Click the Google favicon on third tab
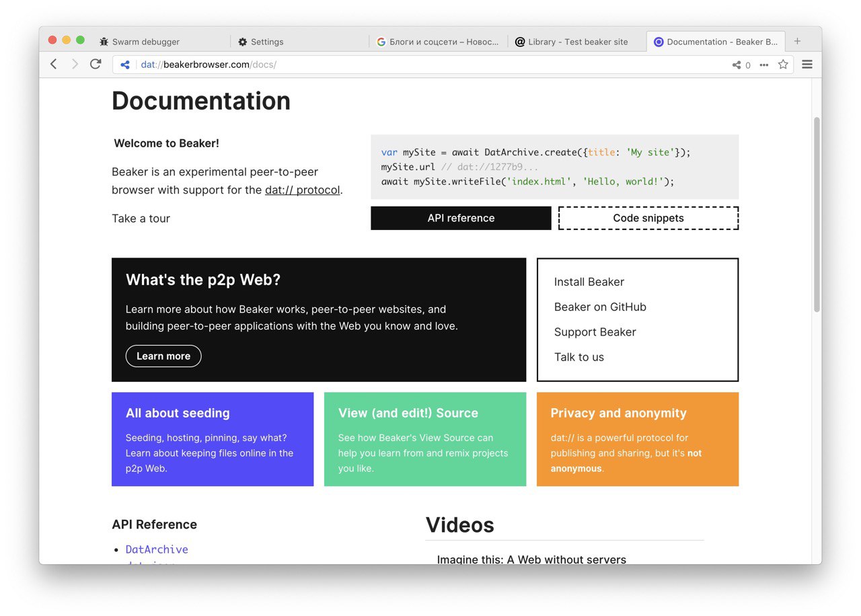861x616 pixels. point(381,42)
